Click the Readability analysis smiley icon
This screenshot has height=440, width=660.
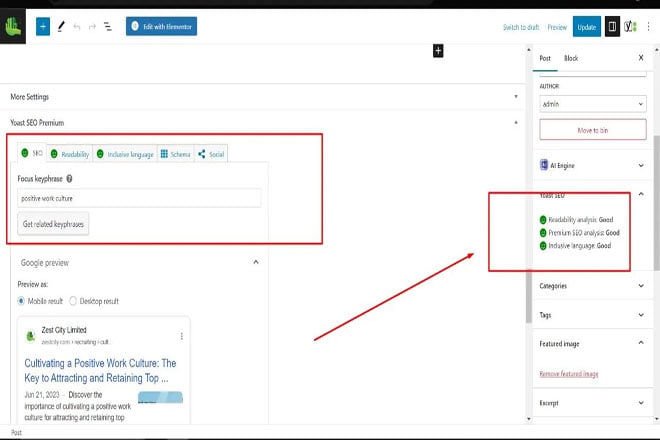pos(543,220)
